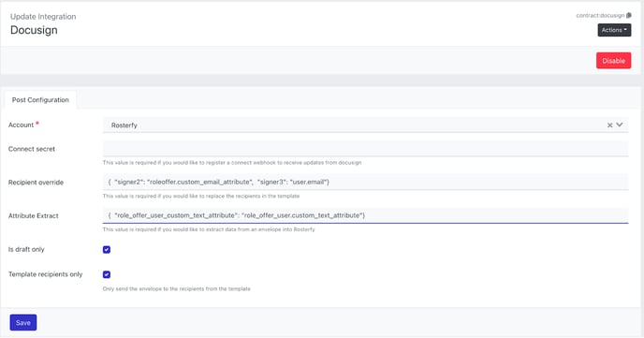Expand the Account dropdown chevron
The height and width of the screenshot is (338, 644).
[x=620, y=125]
